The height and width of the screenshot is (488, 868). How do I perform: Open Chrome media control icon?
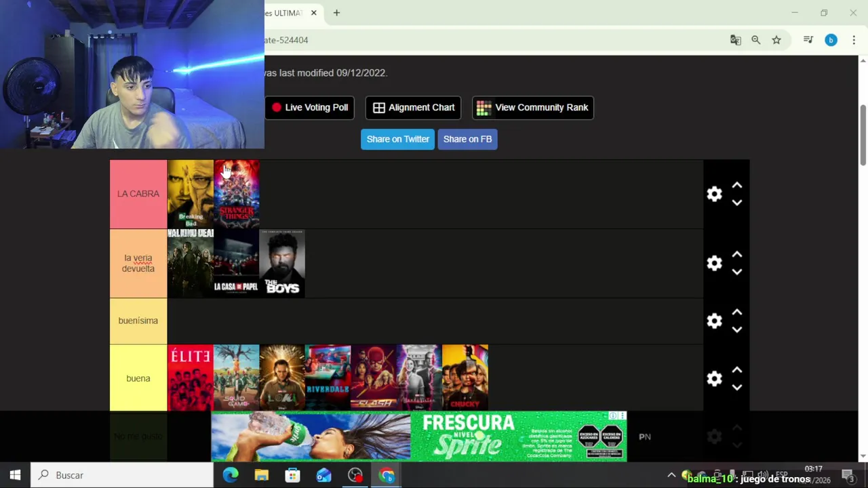pos(808,40)
